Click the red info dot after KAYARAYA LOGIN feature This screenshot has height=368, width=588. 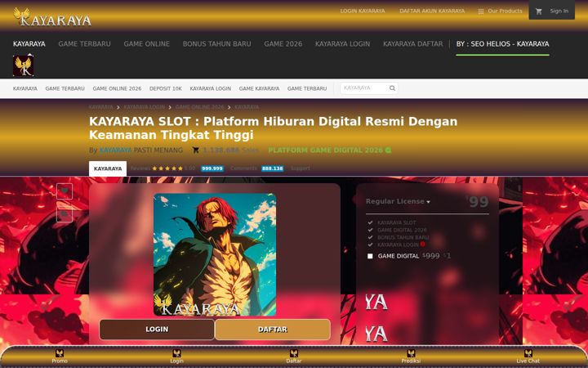[423, 244]
